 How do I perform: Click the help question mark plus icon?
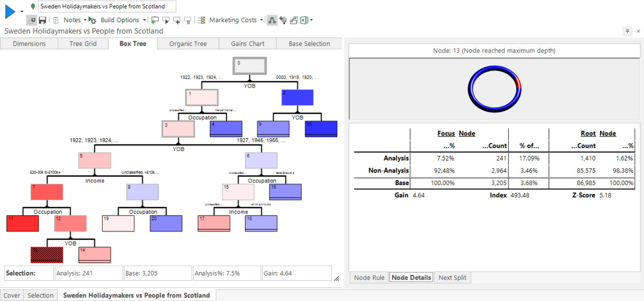coord(283,20)
